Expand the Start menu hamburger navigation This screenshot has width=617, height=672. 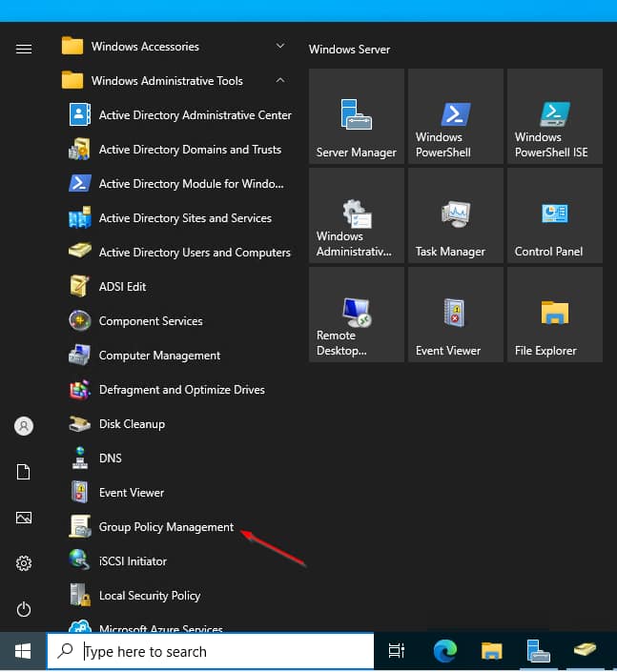[x=24, y=49]
